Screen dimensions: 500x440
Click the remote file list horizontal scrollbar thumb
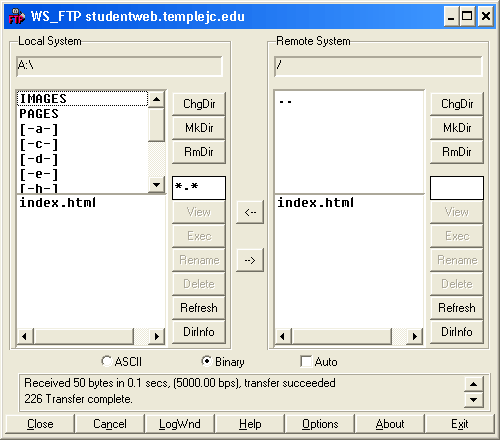(342, 336)
